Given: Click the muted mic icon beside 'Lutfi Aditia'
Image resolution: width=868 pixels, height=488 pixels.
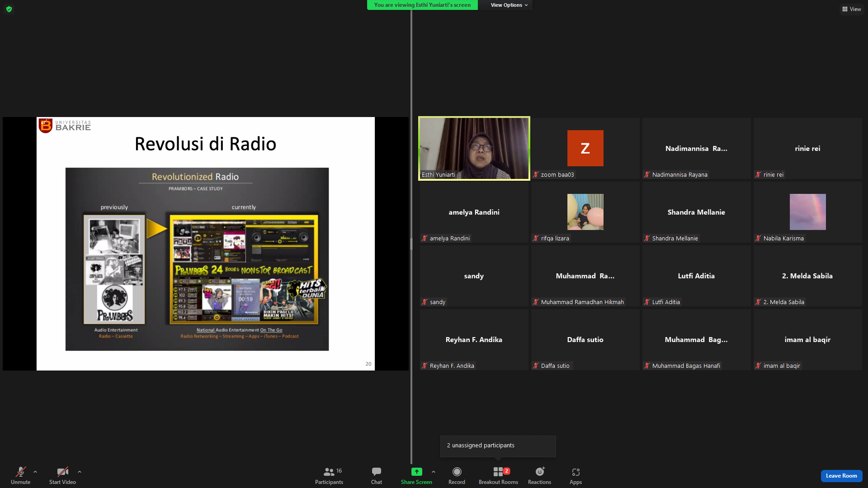Looking at the screenshot, I should 647,302.
